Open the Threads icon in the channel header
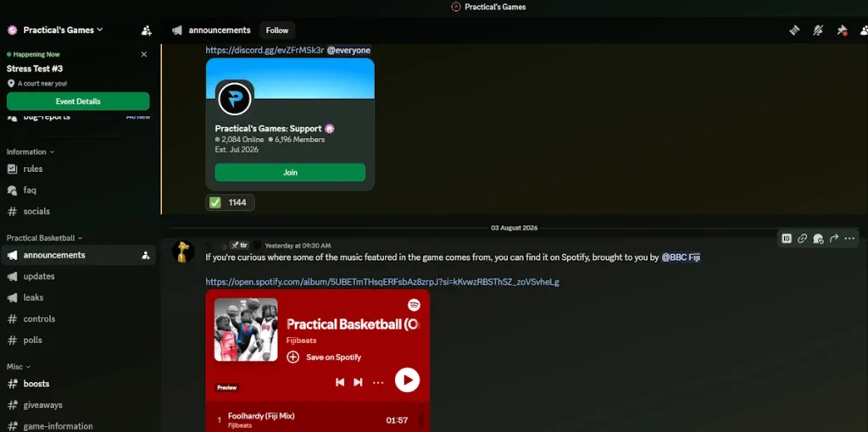 point(794,30)
